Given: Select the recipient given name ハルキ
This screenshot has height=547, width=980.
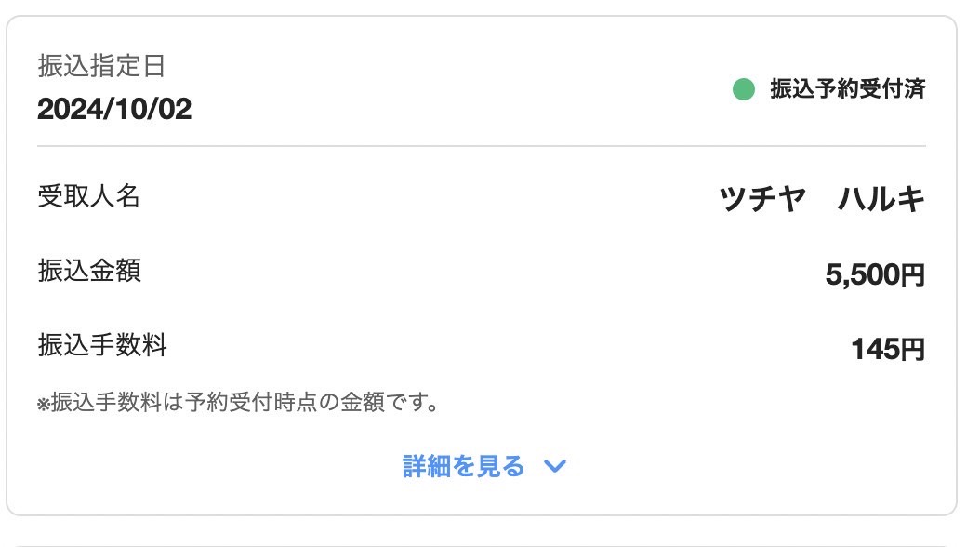Looking at the screenshot, I should (881, 199).
